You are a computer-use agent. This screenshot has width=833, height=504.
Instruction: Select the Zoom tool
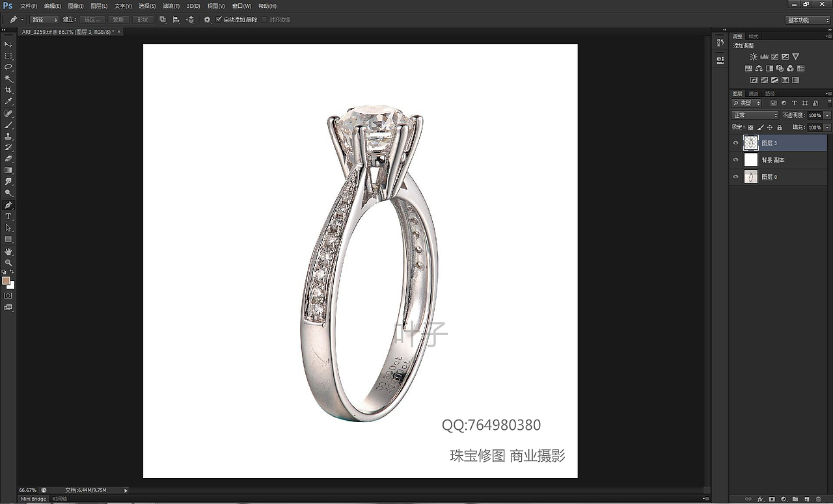[x=8, y=263]
